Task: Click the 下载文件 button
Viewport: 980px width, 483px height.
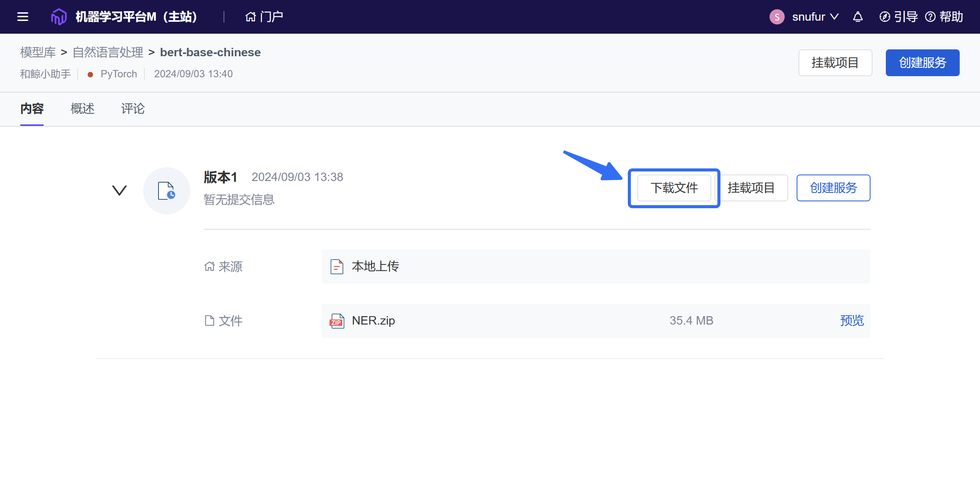Action: pyautogui.click(x=674, y=188)
